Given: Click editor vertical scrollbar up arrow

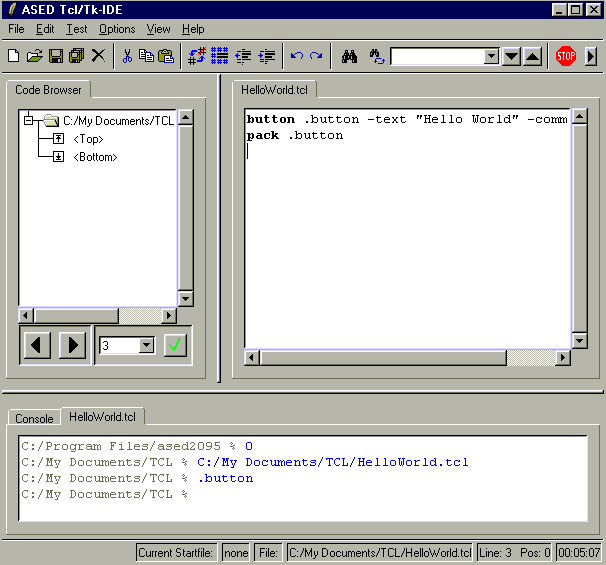Looking at the screenshot, I should pos(579,116).
